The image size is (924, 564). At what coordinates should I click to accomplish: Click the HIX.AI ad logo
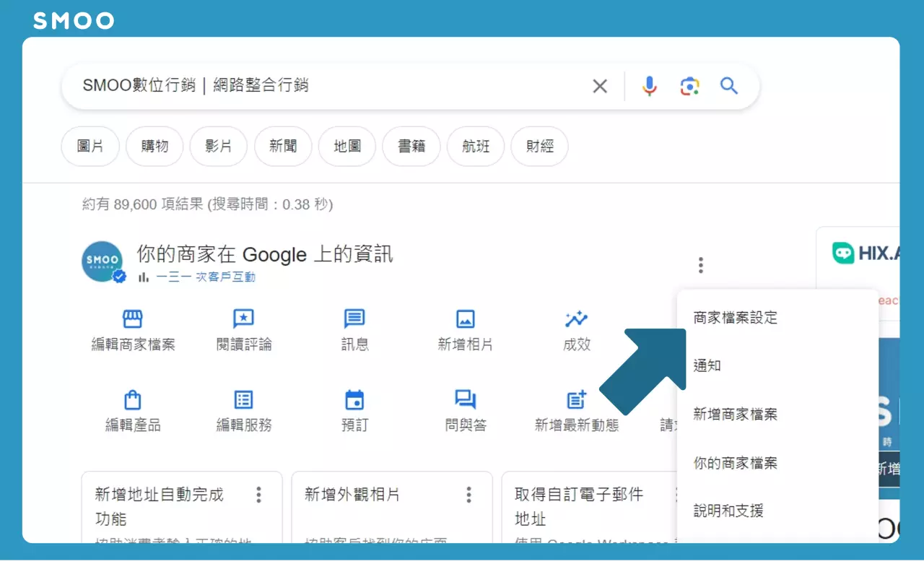pyautogui.click(x=866, y=253)
